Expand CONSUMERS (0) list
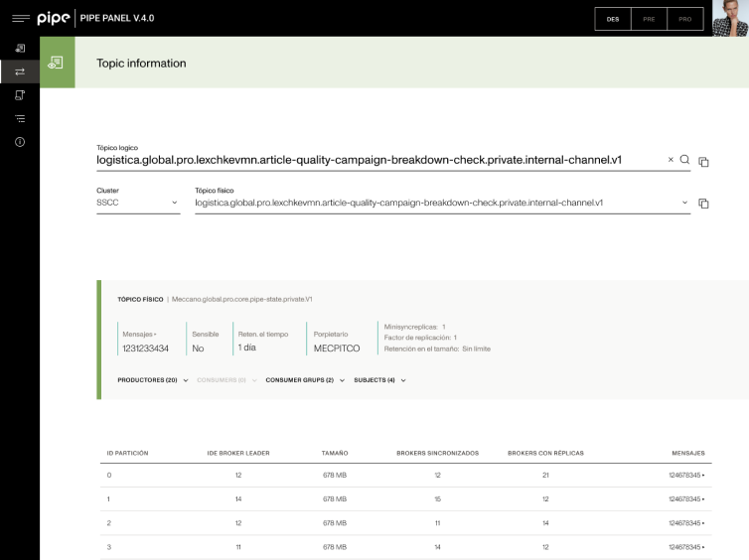749x560 pixels. [x=226, y=380]
